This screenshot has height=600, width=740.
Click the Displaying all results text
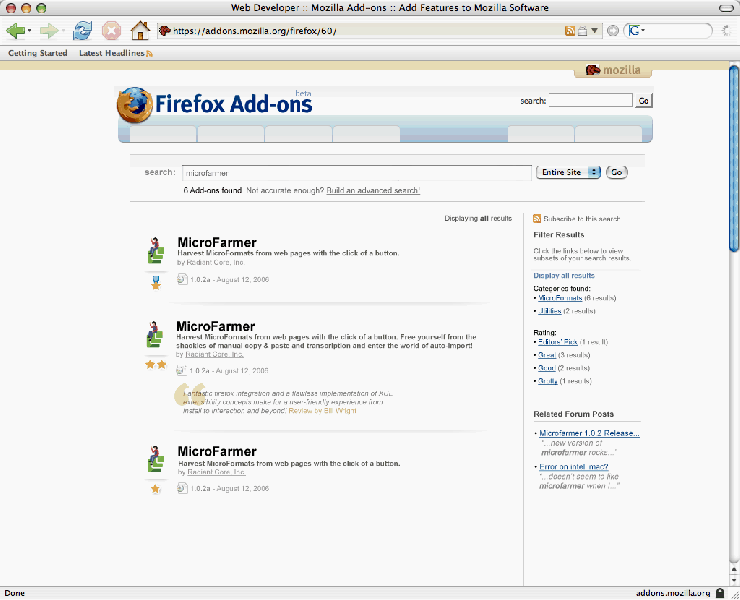pyautogui.click(x=478, y=219)
